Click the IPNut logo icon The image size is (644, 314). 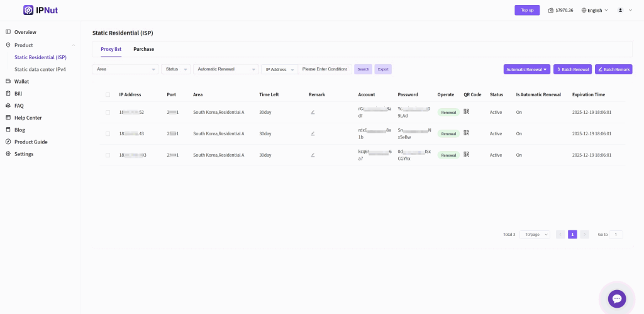click(x=28, y=10)
